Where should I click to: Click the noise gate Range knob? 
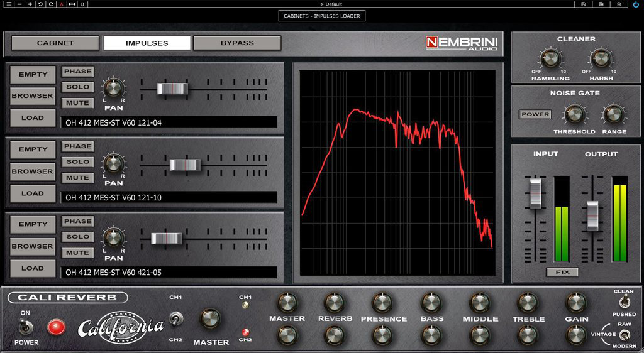[614, 114]
